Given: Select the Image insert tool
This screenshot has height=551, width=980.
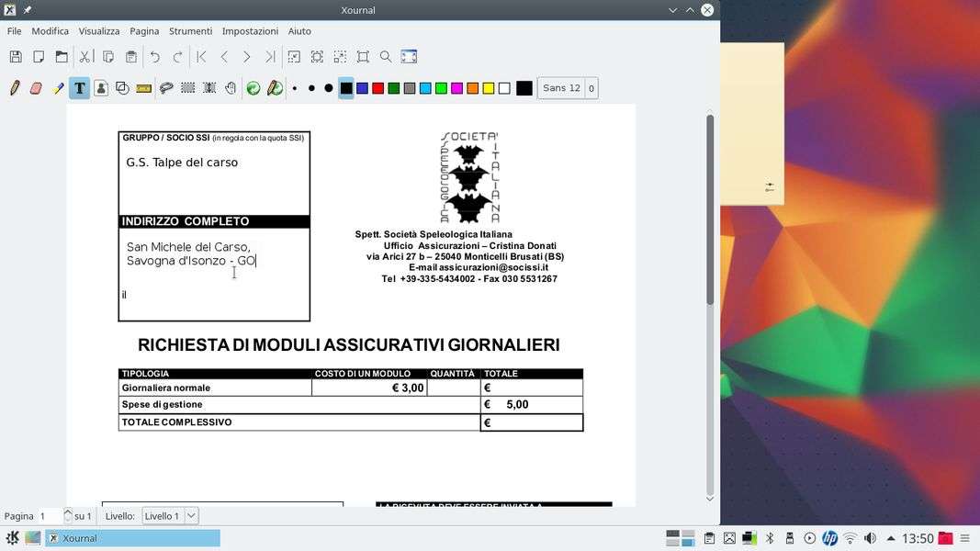Looking at the screenshot, I should coord(101,88).
